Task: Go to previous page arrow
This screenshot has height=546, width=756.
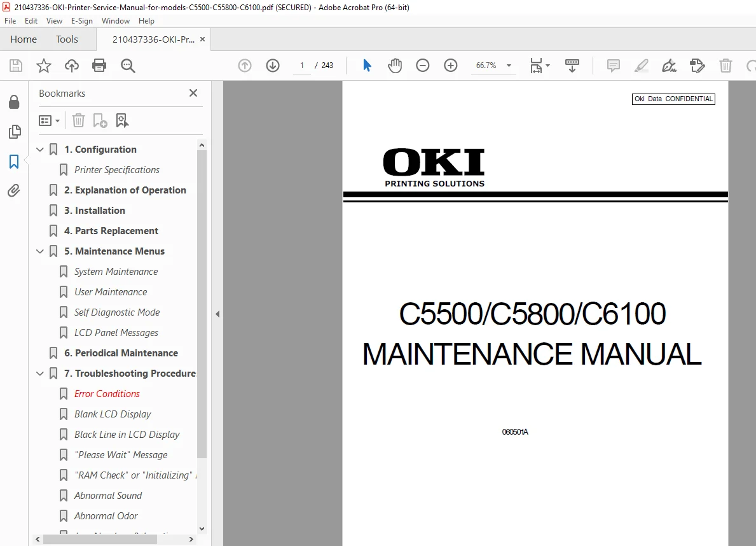Action: pos(245,65)
